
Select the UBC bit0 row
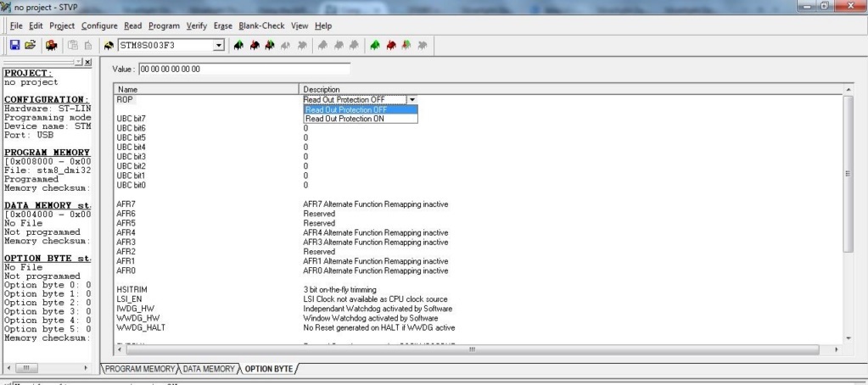(x=132, y=185)
